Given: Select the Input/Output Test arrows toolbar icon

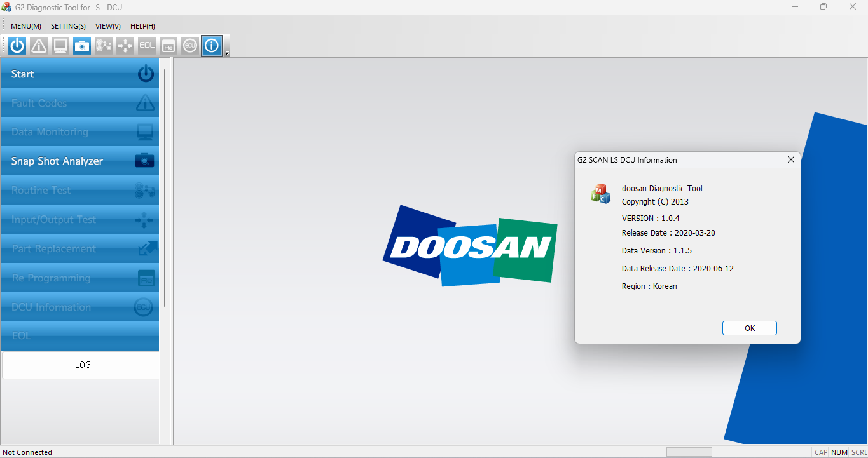Looking at the screenshot, I should coord(125,46).
